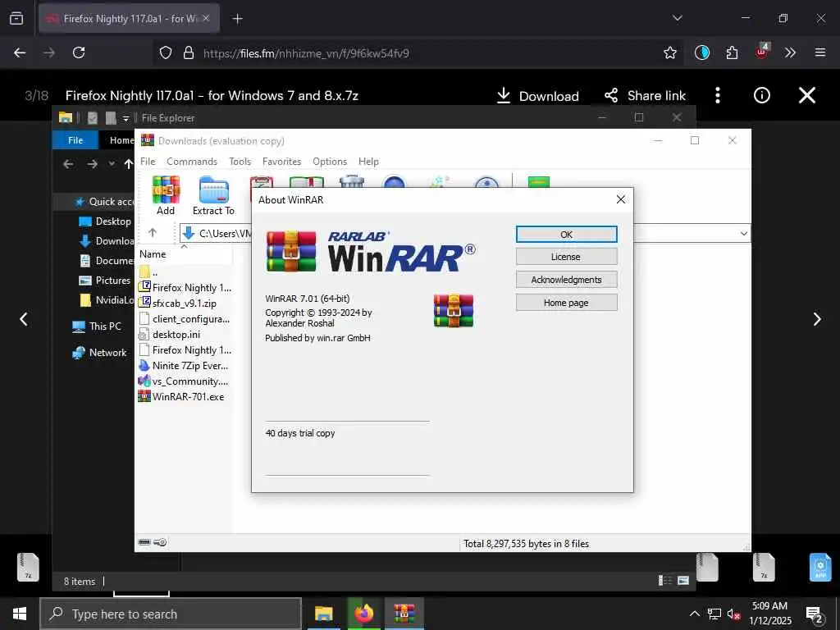
Task: Click the Firefox taskbar icon
Action: [363, 614]
